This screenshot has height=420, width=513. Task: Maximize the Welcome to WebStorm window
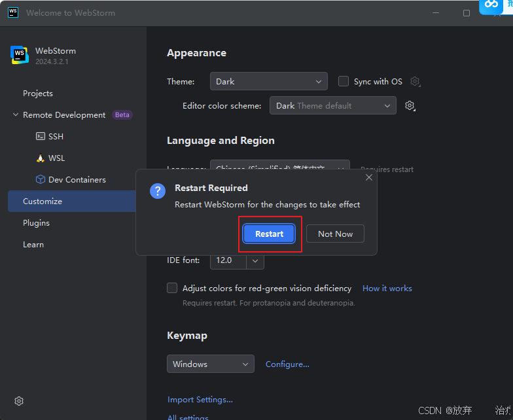467,13
